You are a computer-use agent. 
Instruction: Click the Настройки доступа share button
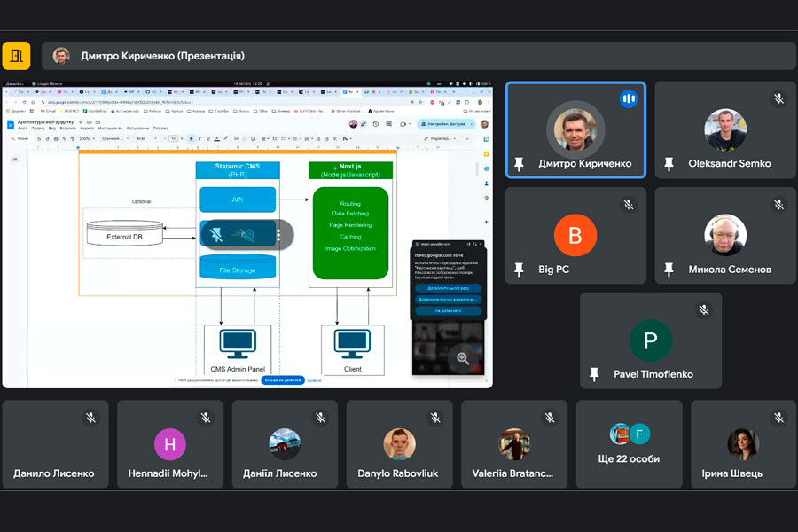click(446, 124)
